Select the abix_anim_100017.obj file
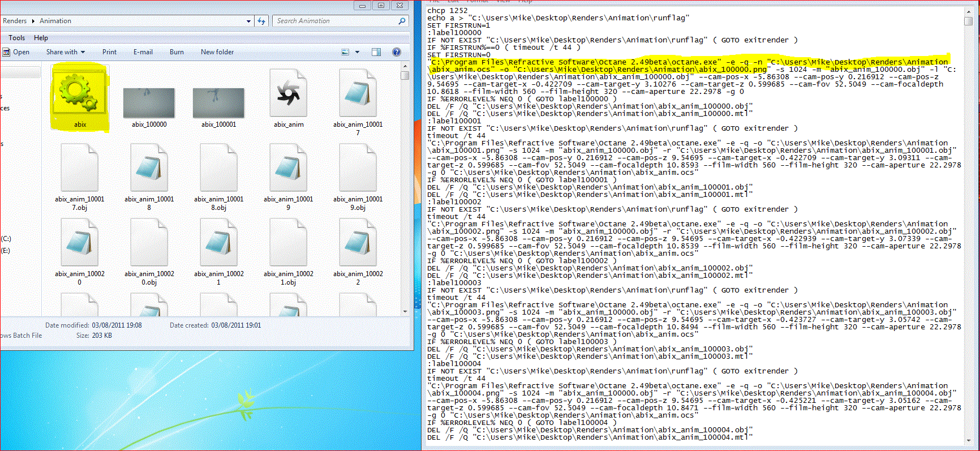The width and height of the screenshot is (980, 451). click(x=79, y=168)
